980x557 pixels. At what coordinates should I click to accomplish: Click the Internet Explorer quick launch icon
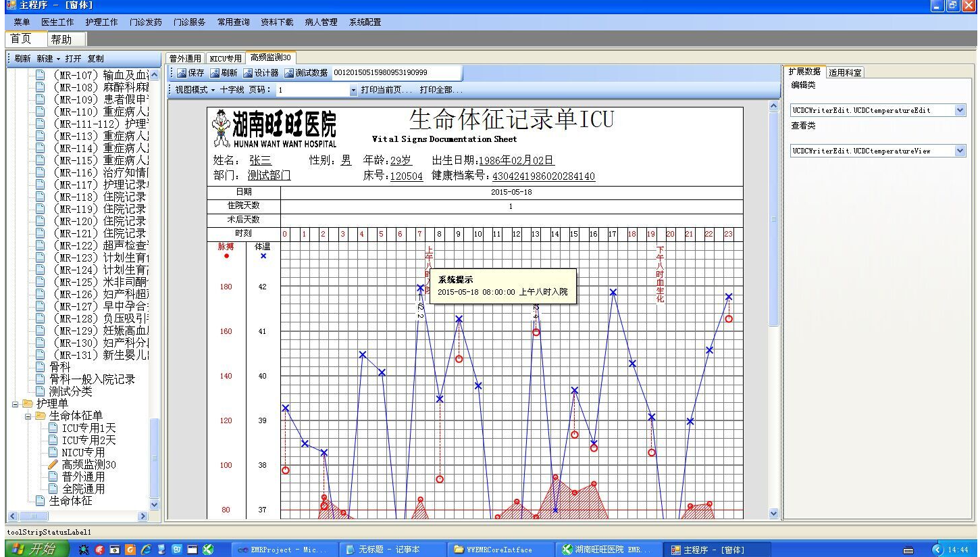pos(146,550)
